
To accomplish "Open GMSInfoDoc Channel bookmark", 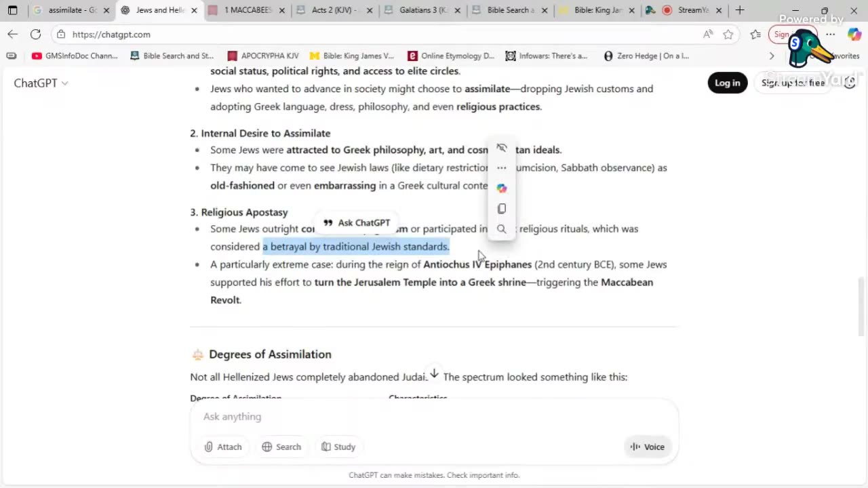I will tap(75, 56).
